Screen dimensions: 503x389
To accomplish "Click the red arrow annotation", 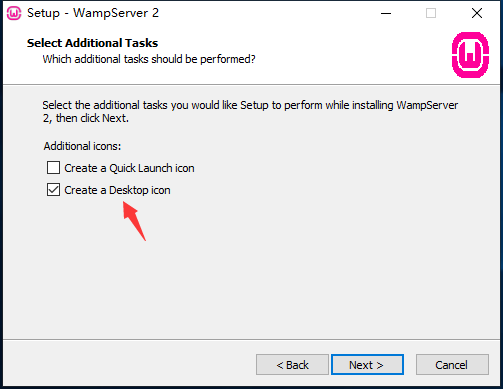I will point(134,221).
